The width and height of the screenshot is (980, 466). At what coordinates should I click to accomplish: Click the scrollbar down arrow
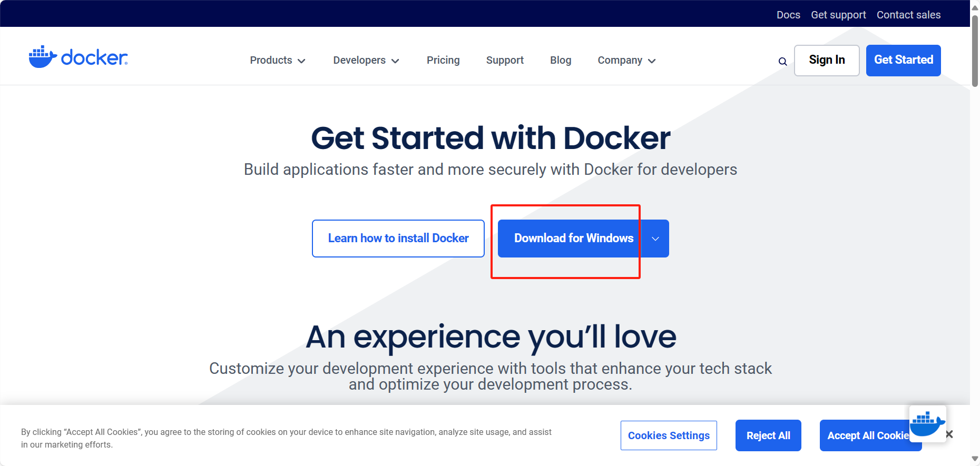(975, 460)
